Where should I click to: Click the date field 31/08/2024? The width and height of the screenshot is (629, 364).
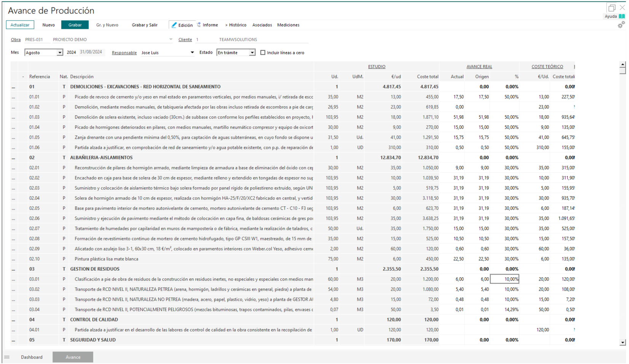coord(91,52)
